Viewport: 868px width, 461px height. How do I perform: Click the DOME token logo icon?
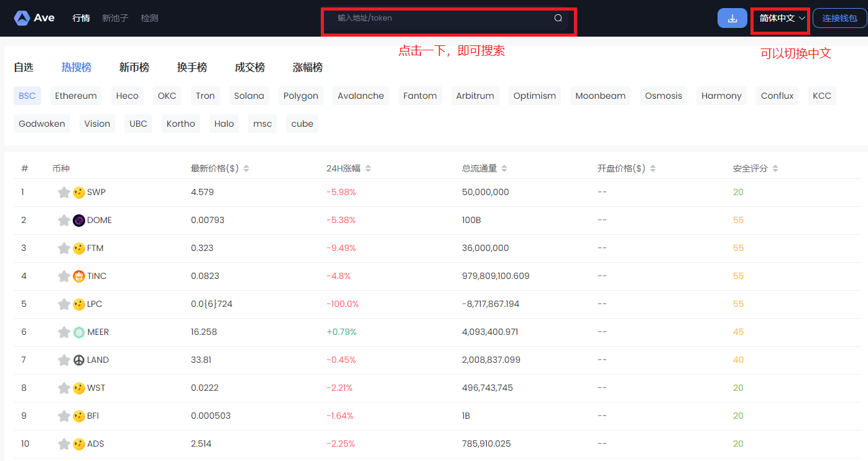click(x=79, y=221)
